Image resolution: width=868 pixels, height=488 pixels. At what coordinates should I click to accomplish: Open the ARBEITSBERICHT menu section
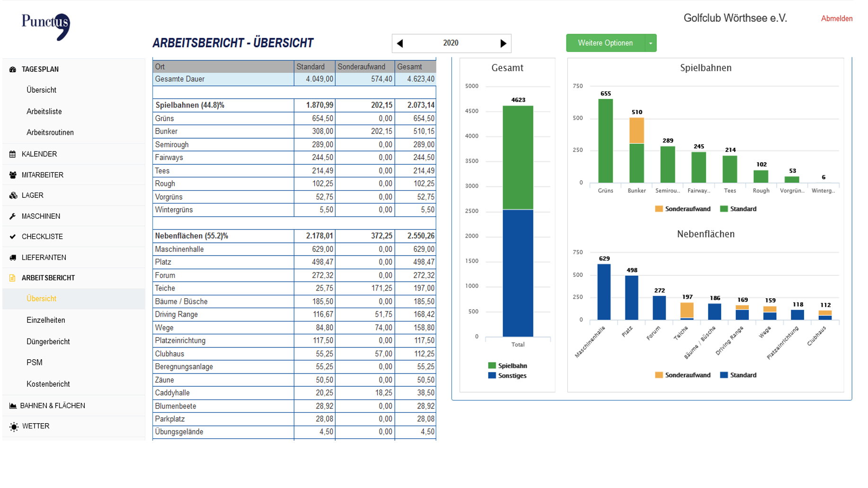coord(48,278)
